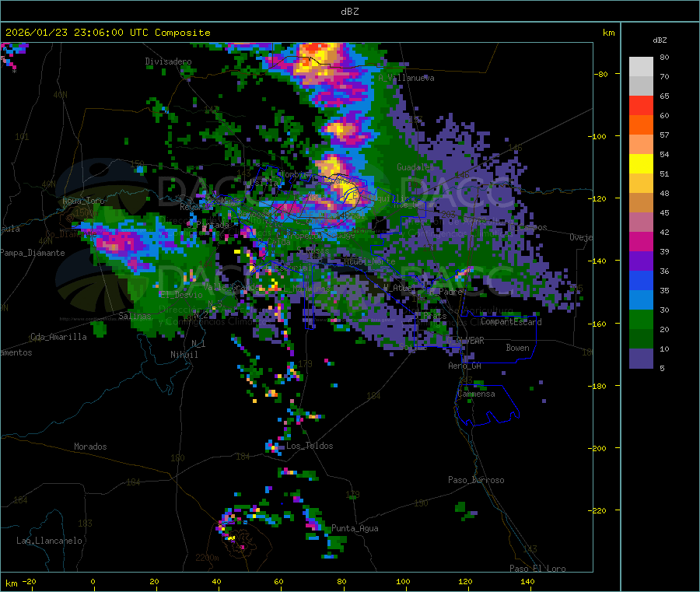Click the Morados label
700x592 pixels.
pos(90,447)
